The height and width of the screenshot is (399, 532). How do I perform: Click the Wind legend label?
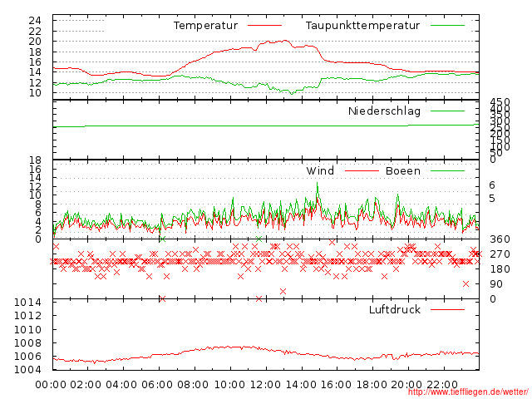tap(320, 171)
